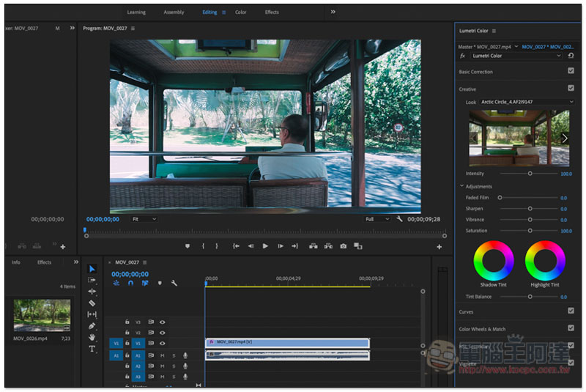Select the Type tool

92,349
